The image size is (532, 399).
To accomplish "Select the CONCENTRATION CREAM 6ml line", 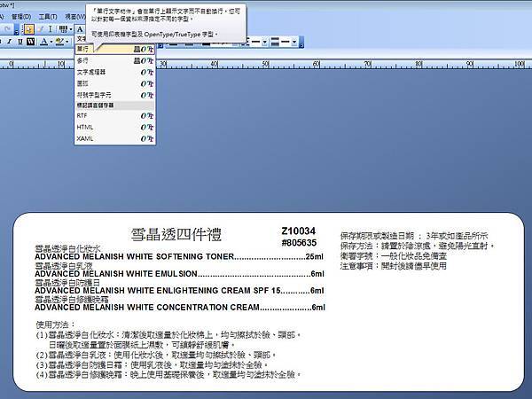I will [180, 307].
